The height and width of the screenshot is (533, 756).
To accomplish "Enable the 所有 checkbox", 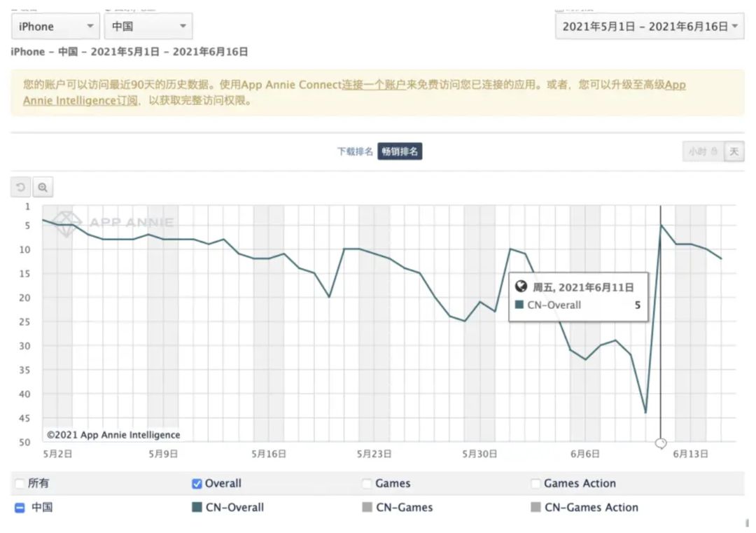I will click(x=20, y=483).
